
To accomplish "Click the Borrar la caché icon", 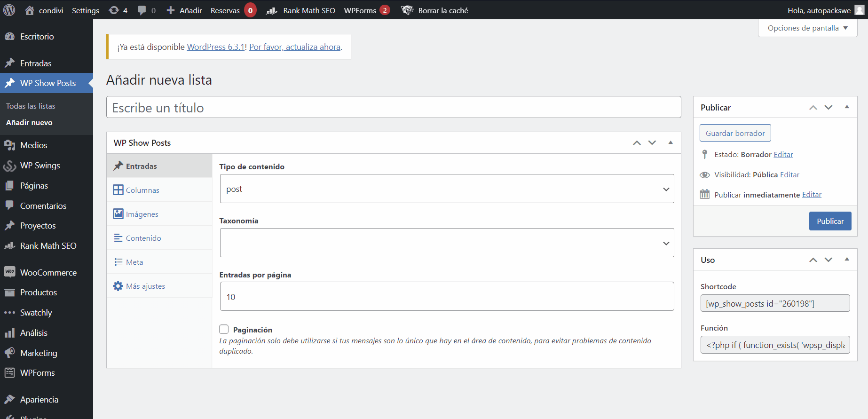I will [x=407, y=10].
